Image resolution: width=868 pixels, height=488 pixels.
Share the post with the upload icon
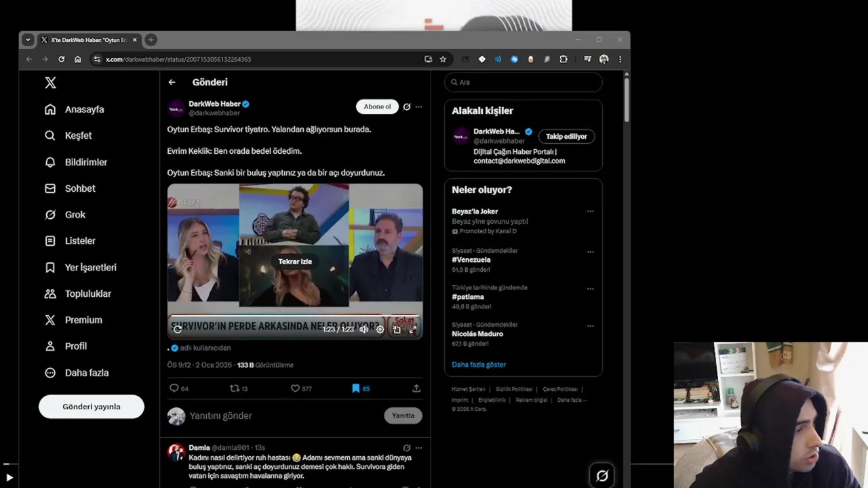416,388
